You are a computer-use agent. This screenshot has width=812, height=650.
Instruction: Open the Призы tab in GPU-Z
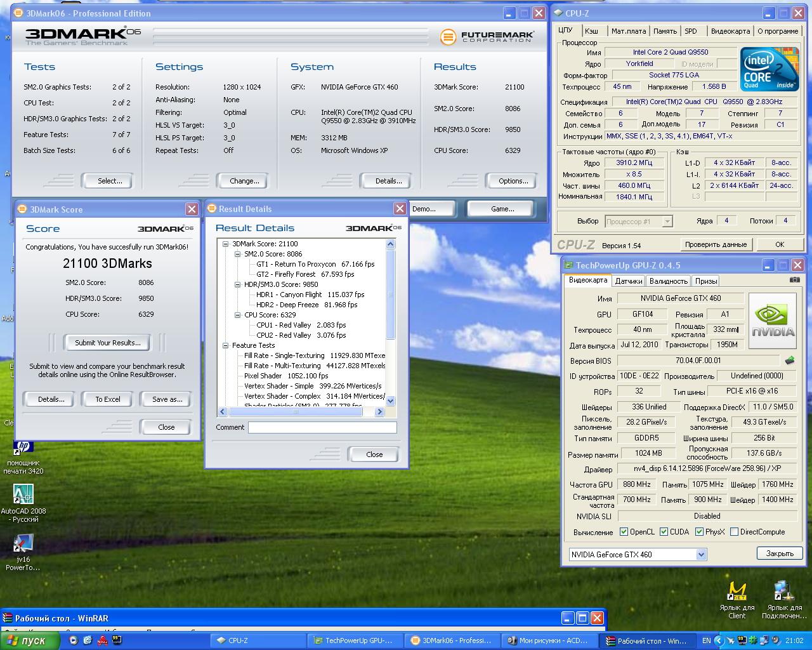click(x=705, y=281)
